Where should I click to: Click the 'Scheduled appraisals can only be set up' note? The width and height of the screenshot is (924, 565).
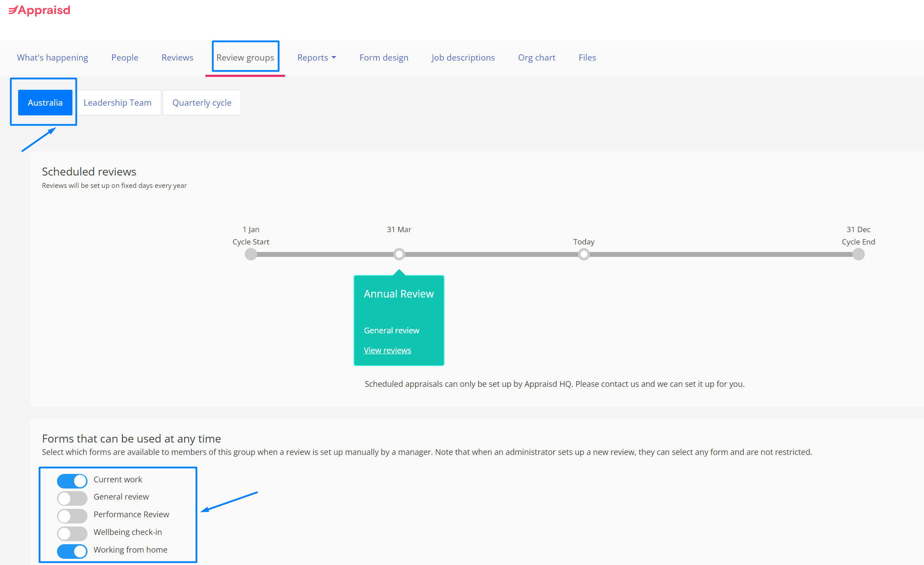(555, 384)
